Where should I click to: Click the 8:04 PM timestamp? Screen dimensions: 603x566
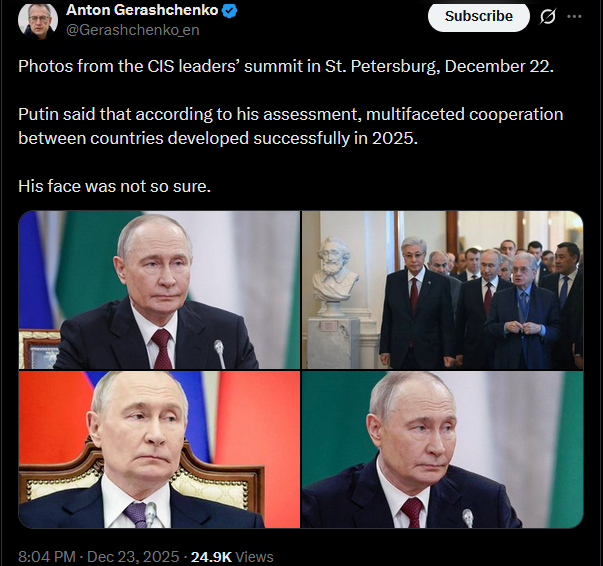(x=47, y=557)
